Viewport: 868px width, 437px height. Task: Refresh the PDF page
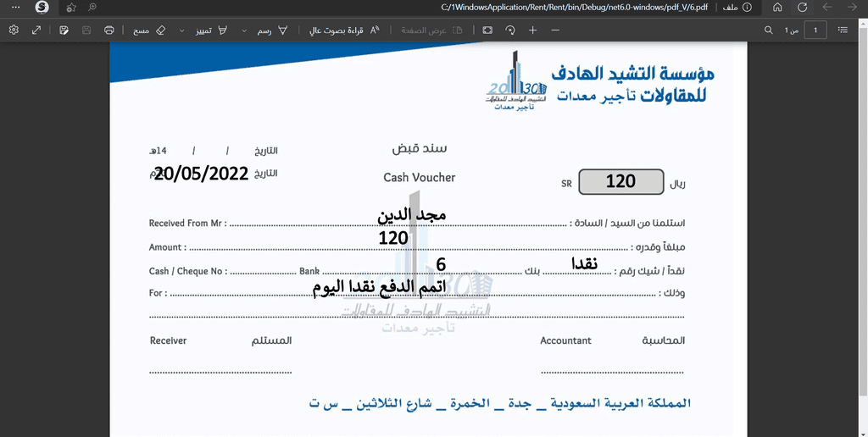[802, 8]
